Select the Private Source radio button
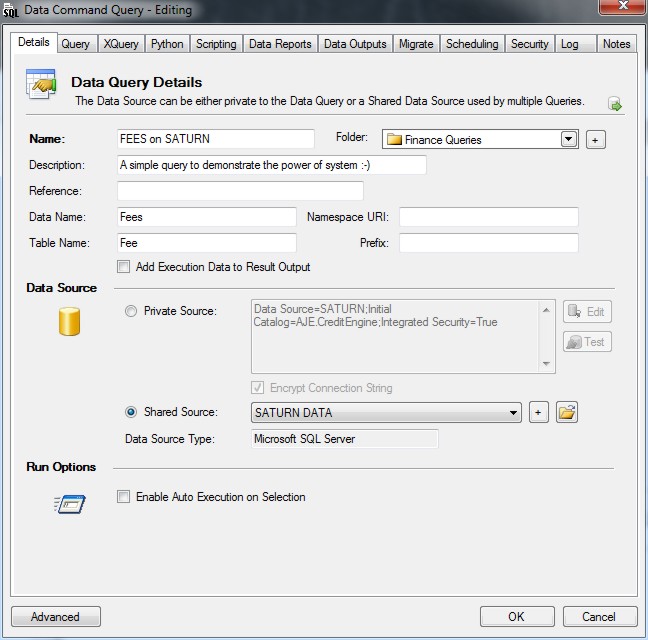 [x=131, y=311]
